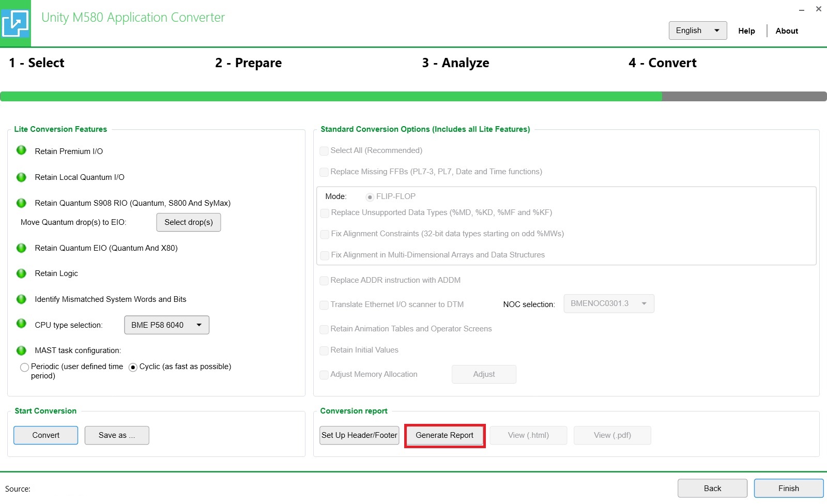The image size is (827, 504).
Task: Tick Fix Alignment Constraints checkbox
Action: [325, 234]
